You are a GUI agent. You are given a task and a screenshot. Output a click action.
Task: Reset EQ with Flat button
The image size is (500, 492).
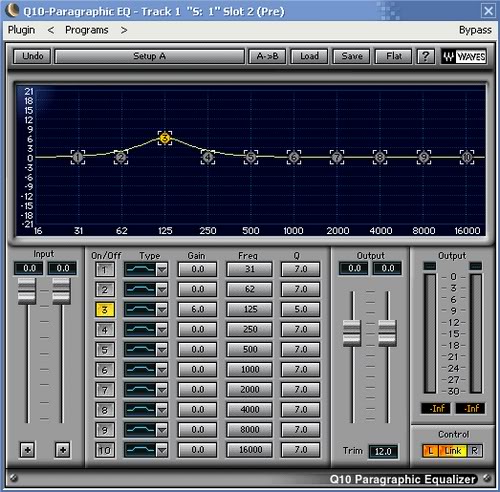pyautogui.click(x=394, y=56)
